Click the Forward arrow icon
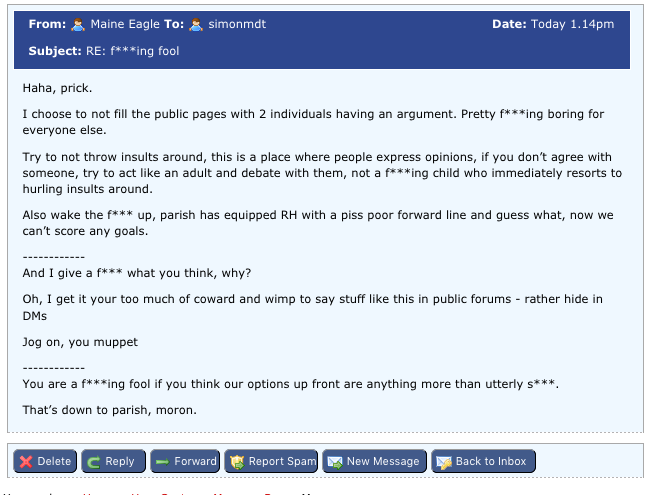This screenshot has width=654, height=495. click(x=162, y=461)
